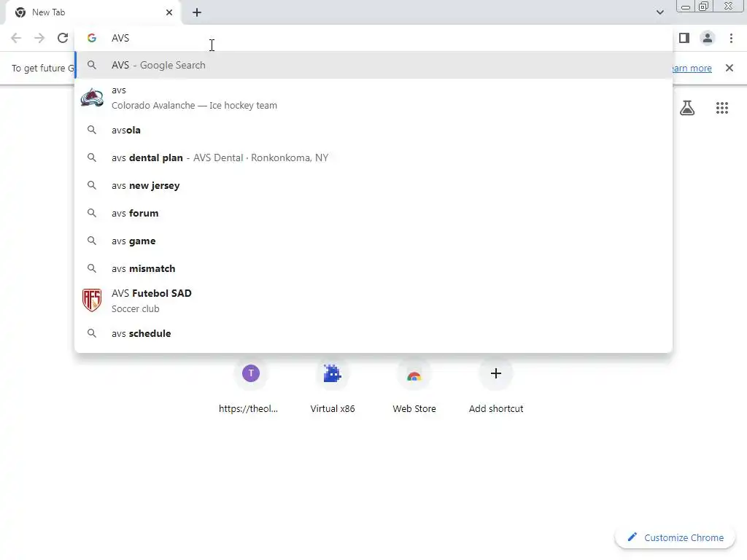This screenshot has width=747, height=560.
Task: Open a new tab with plus button
Action: pyautogui.click(x=197, y=12)
